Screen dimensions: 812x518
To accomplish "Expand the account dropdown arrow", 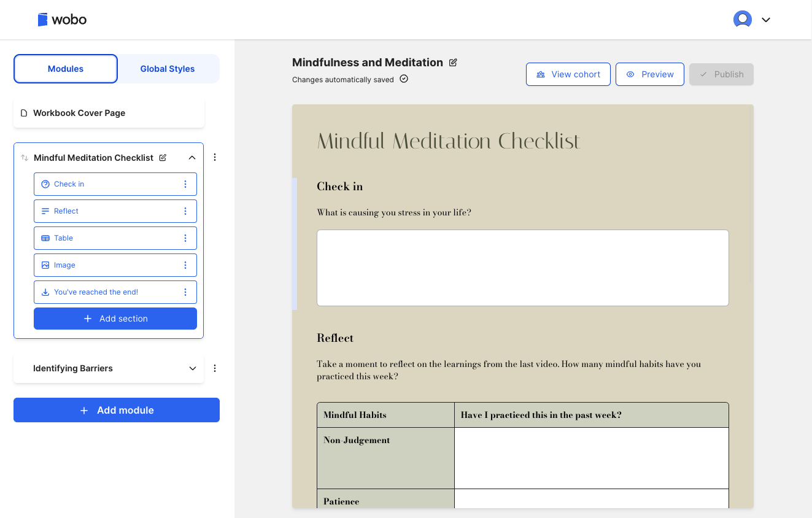I will [766, 20].
